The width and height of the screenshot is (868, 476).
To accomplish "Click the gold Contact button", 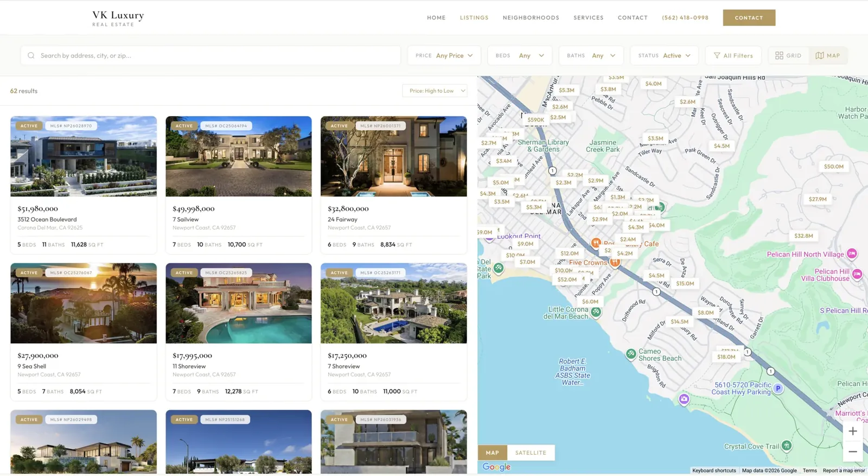I will pyautogui.click(x=749, y=18).
